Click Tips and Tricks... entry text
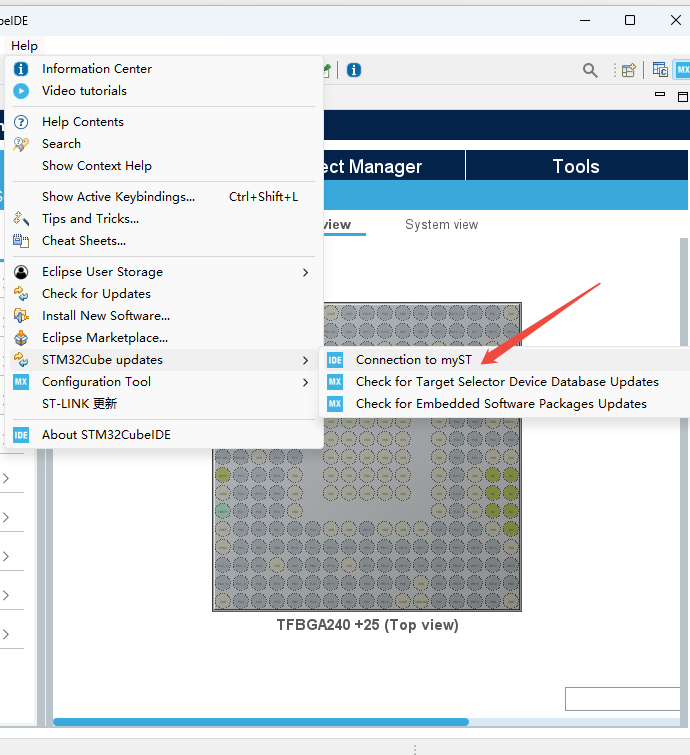This screenshot has width=690, height=755. [x=91, y=219]
